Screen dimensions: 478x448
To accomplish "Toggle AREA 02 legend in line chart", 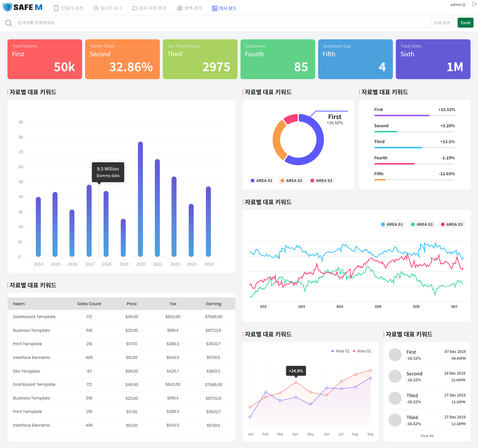I will coord(422,224).
